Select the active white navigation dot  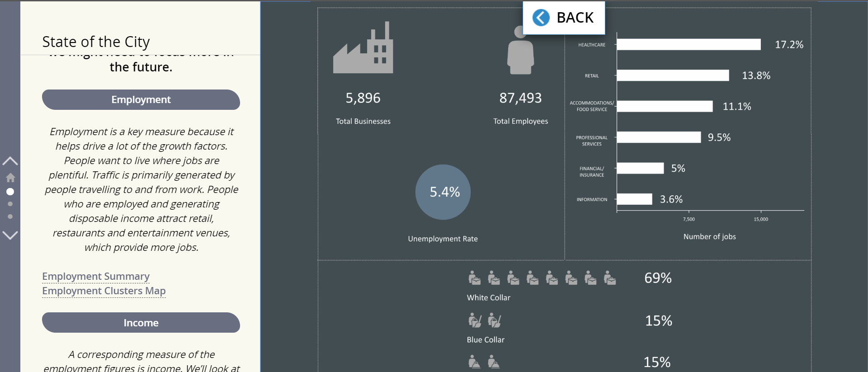click(10, 192)
